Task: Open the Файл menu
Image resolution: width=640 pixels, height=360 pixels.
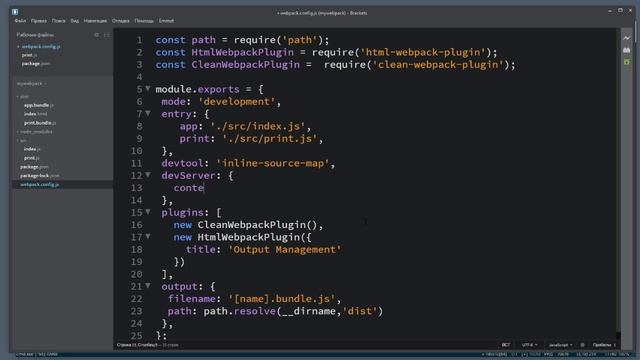Action: point(20,21)
